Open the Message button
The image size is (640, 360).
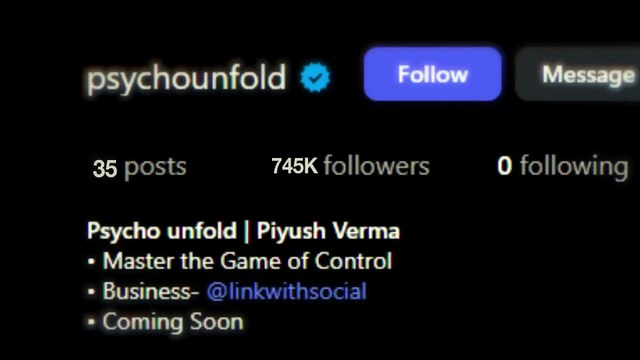(578, 74)
